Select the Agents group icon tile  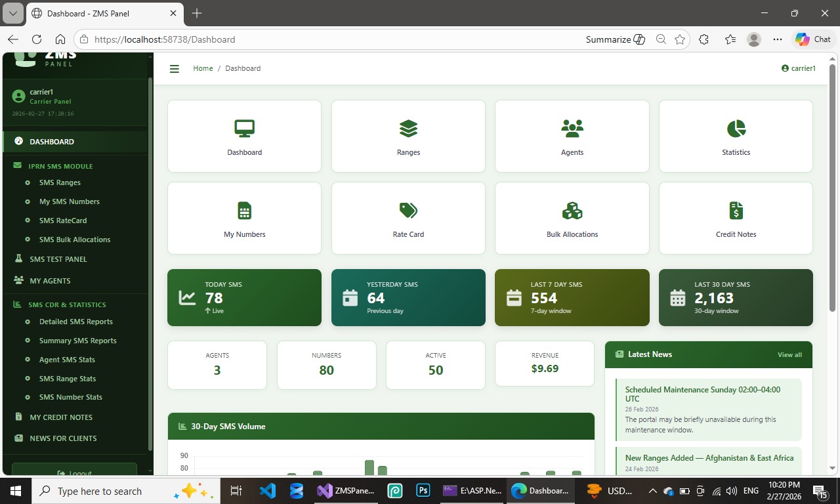point(572,127)
